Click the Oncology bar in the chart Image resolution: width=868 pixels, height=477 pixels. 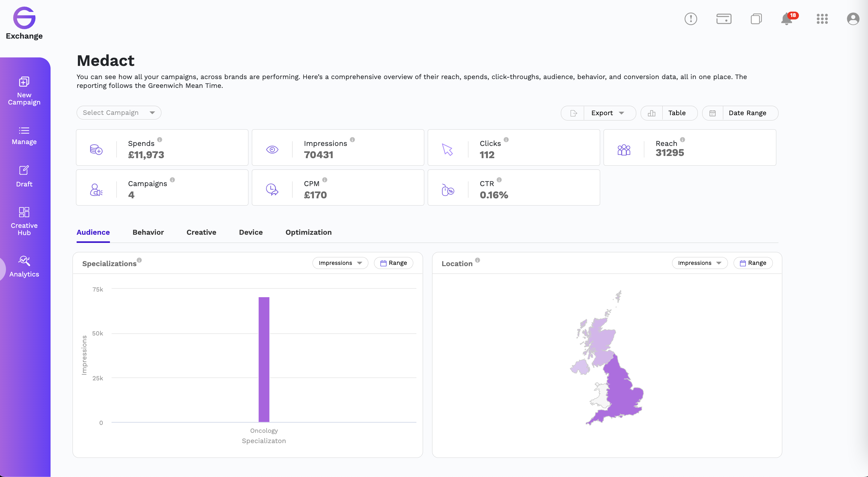click(264, 360)
